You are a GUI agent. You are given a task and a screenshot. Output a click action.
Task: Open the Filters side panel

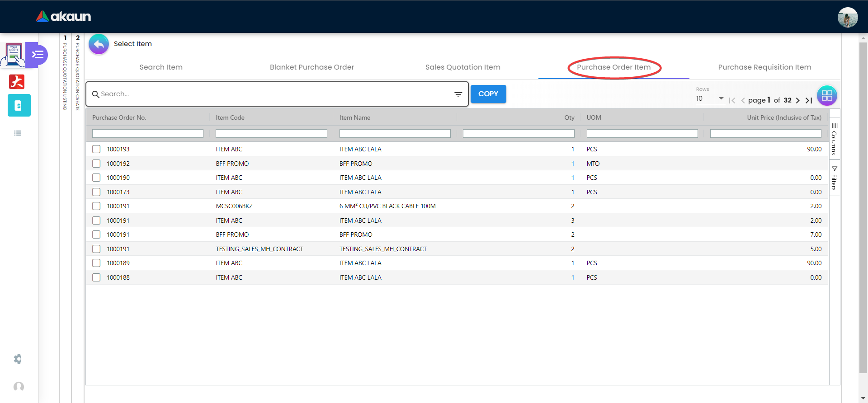pyautogui.click(x=834, y=178)
